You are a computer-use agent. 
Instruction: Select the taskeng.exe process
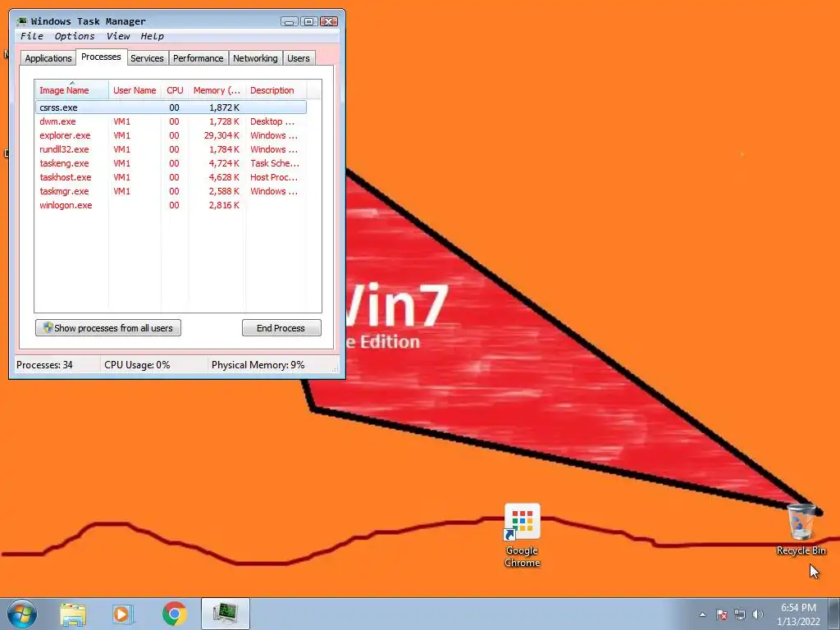point(171,163)
